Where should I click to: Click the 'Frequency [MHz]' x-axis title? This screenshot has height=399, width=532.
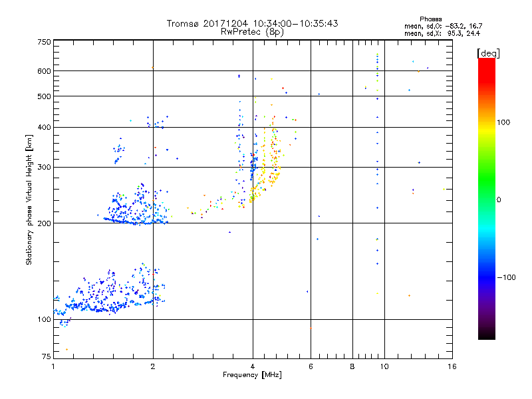(252, 375)
